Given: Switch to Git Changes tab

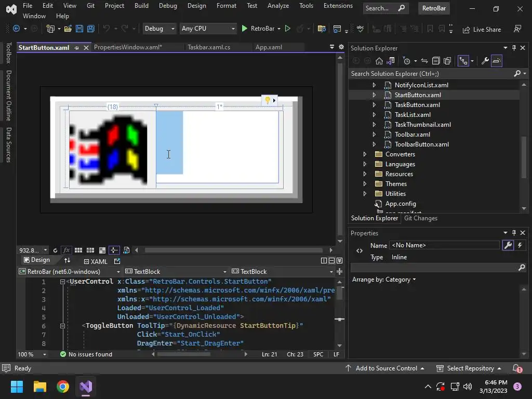Looking at the screenshot, I should tap(421, 218).
